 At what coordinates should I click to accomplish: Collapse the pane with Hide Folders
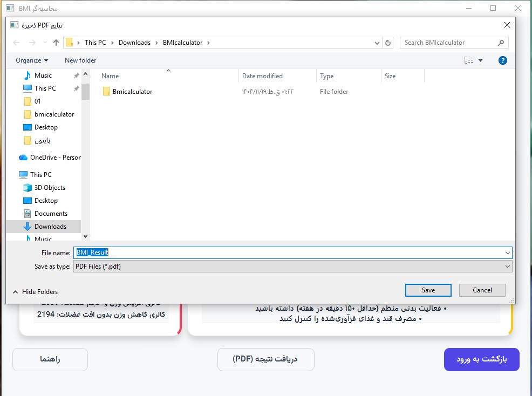[x=36, y=292]
